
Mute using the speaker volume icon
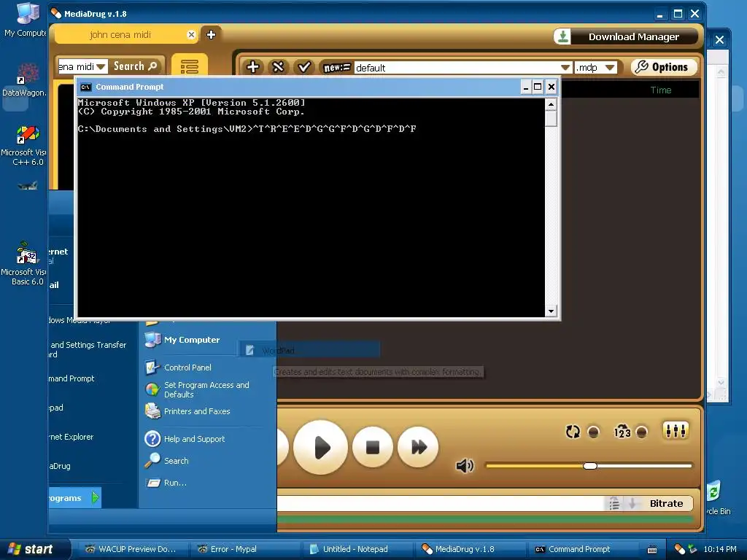click(x=465, y=465)
